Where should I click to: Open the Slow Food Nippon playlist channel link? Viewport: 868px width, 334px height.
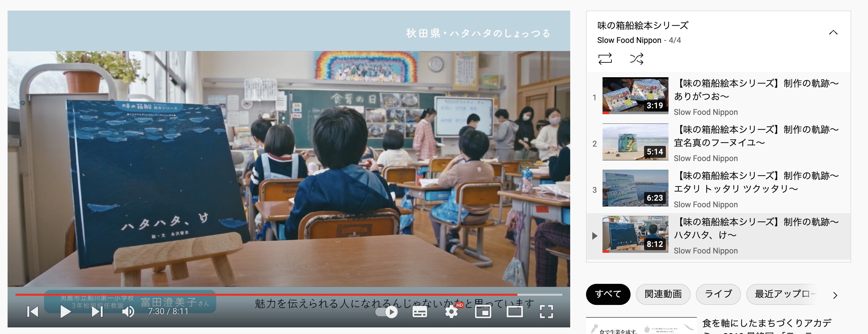[629, 40]
